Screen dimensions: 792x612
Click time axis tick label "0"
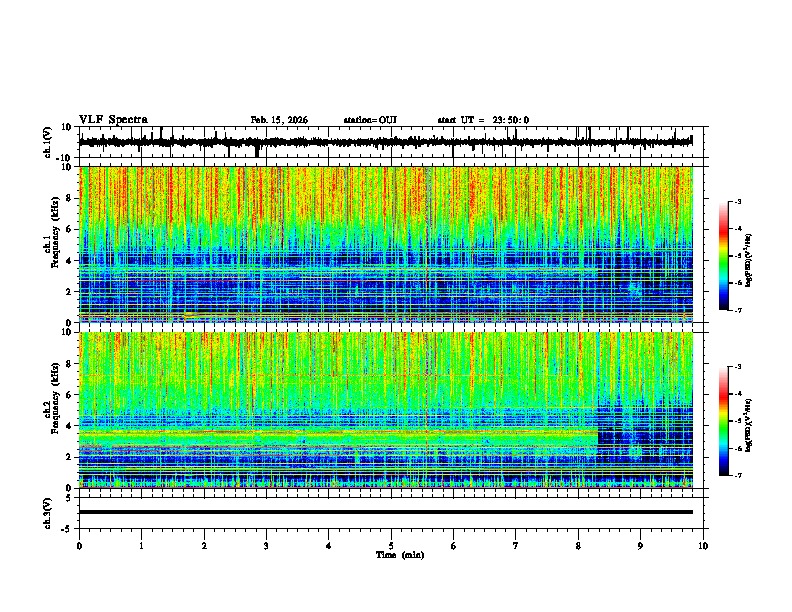point(79,546)
